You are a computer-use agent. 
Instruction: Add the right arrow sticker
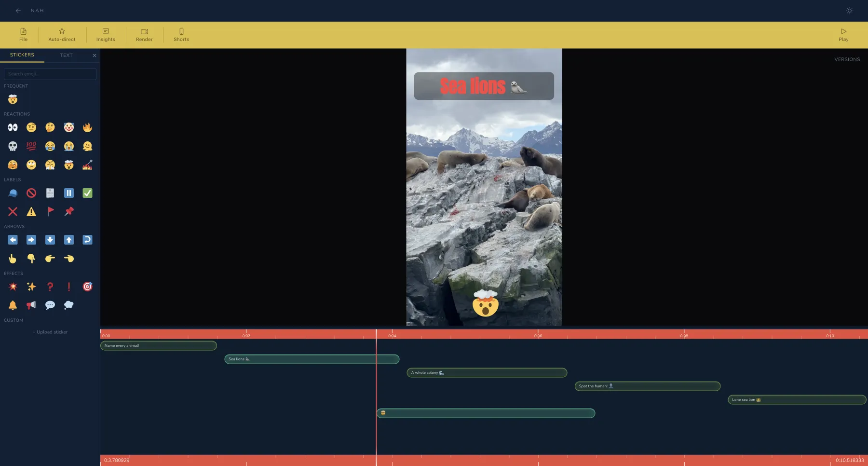(31, 240)
